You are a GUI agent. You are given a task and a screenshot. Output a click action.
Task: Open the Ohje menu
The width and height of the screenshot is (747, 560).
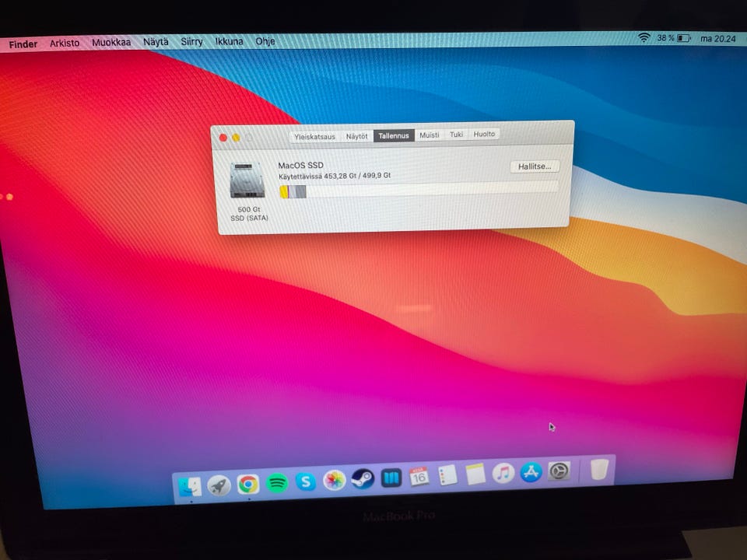point(265,41)
